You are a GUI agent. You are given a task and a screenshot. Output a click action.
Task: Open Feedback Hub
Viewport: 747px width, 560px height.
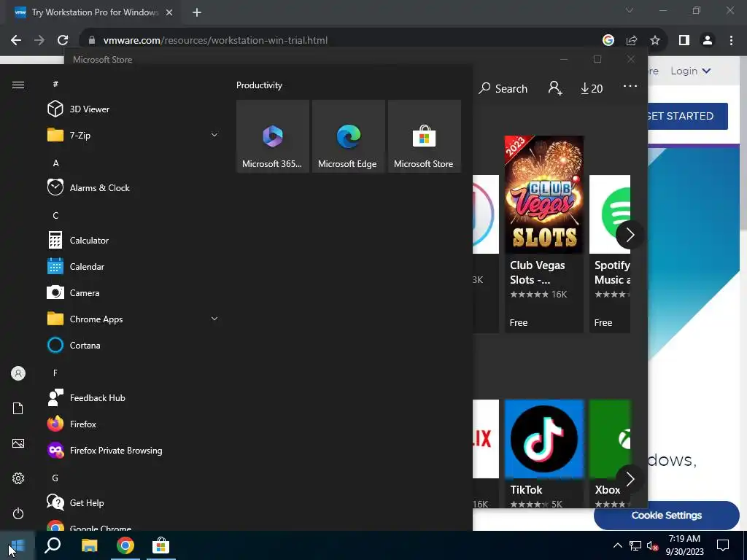(133, 397)
